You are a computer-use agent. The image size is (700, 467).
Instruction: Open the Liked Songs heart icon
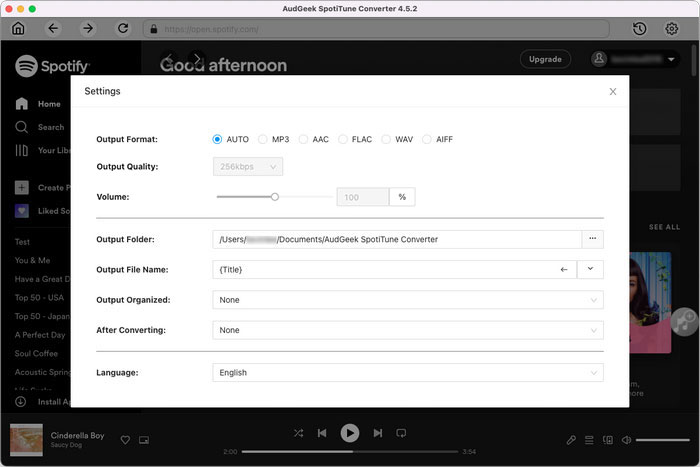(x=21, y=211)
